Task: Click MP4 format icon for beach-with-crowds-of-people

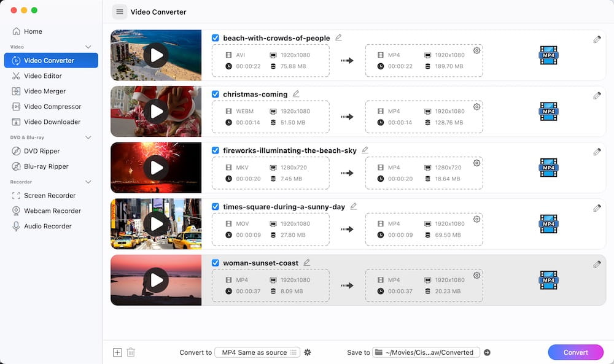Action: 548,55
